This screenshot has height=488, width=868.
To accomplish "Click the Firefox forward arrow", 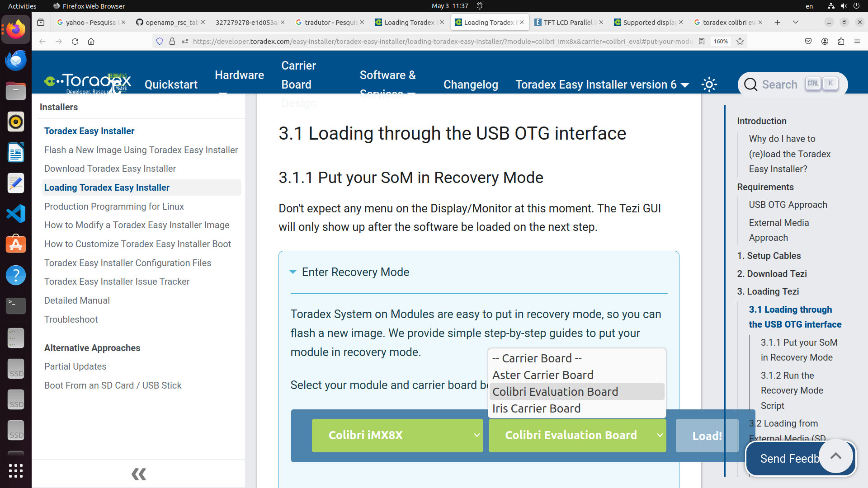I will (x=59, y=41).
